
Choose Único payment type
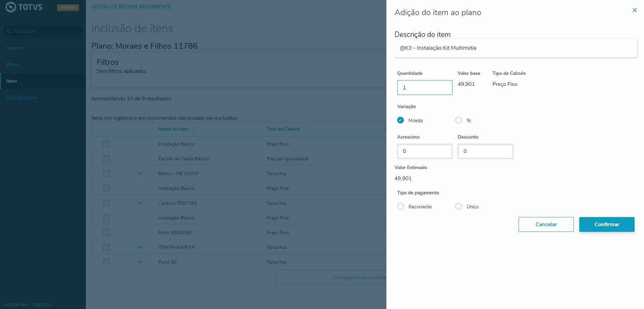click(x=459, y=207)
